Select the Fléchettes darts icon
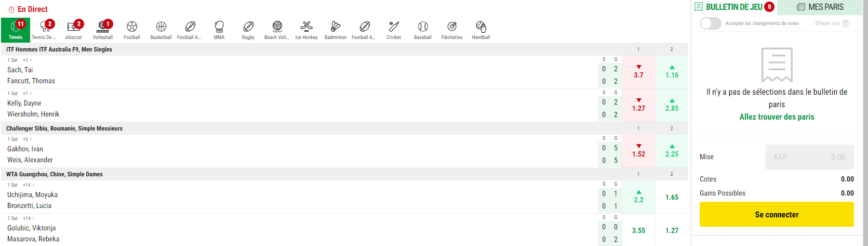This screenshot has height=246, width=868. tap(452, 30)
